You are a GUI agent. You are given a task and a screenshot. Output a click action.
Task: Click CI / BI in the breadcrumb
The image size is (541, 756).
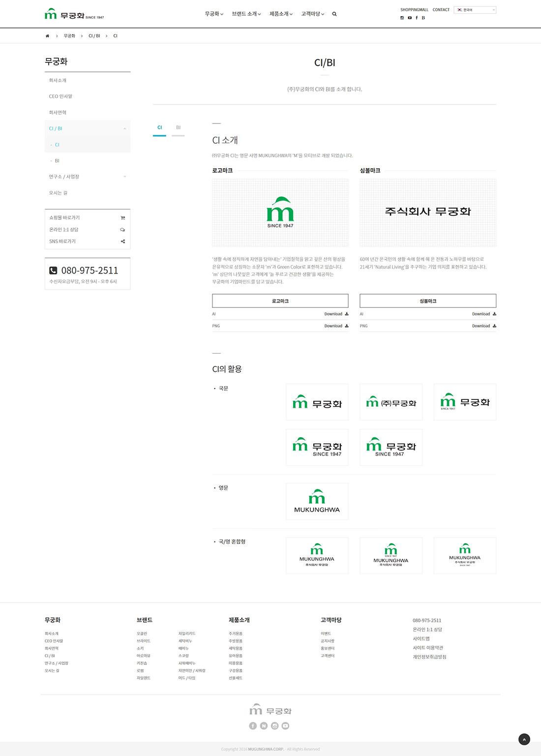[94, 36]
